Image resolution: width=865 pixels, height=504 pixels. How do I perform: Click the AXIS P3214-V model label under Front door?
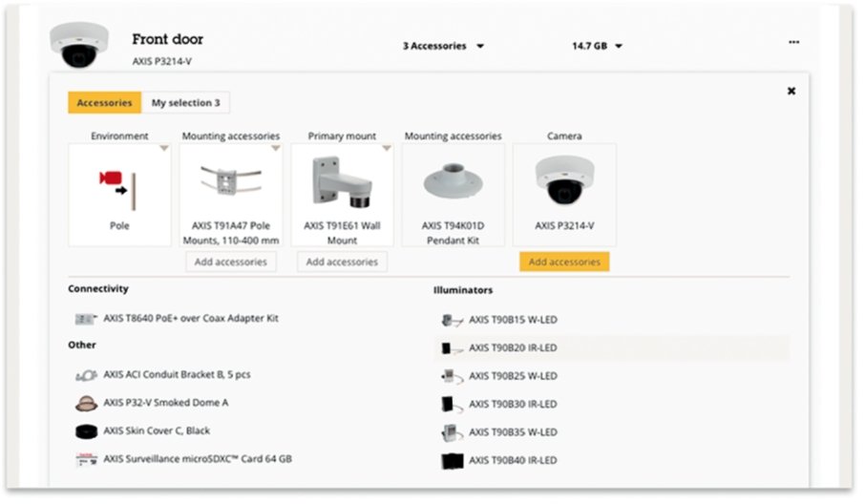tap(161, 61)
